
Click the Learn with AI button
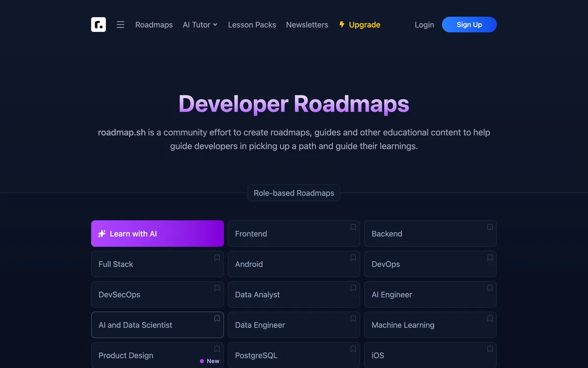(x=157, y=234)
